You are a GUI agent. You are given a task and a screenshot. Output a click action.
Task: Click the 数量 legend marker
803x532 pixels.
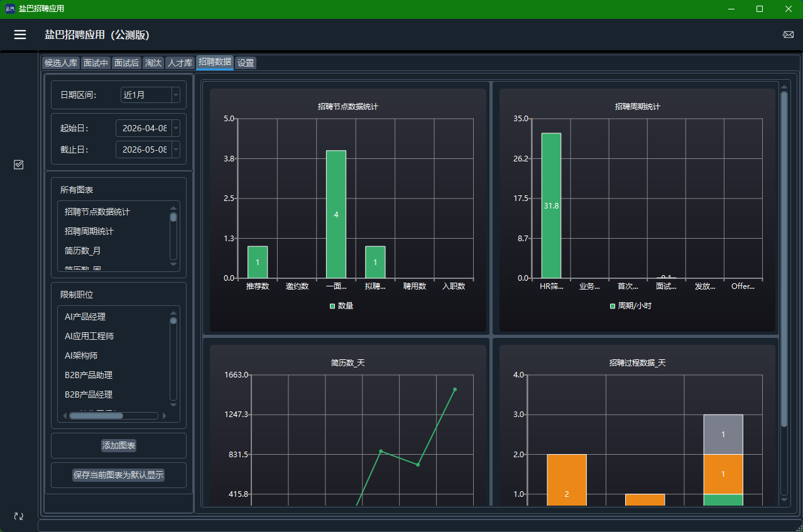[332, 306]
